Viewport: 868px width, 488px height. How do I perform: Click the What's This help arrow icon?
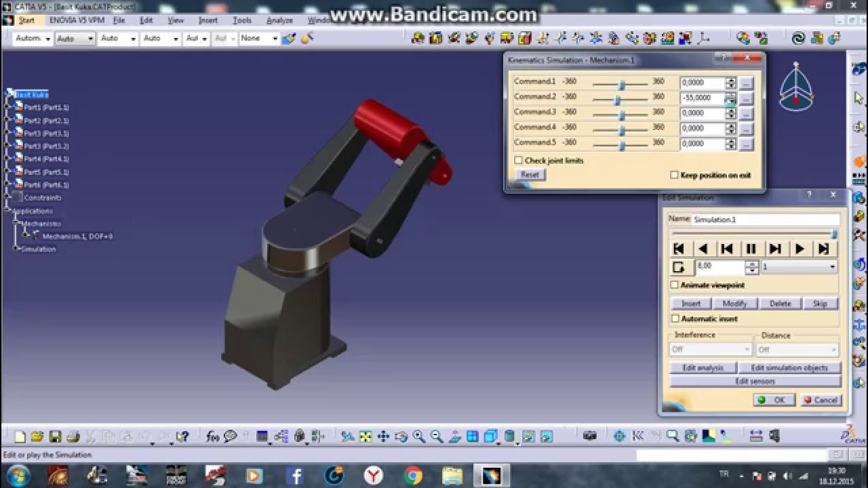182,437
